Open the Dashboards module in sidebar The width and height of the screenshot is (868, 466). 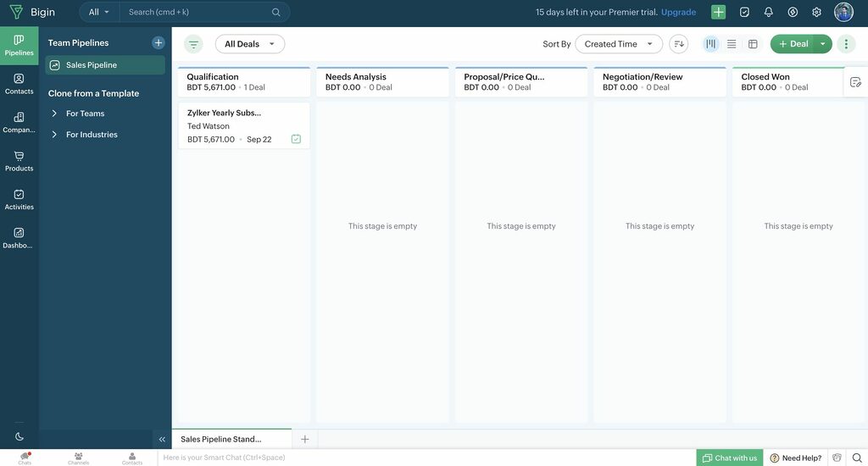pos(19,238)
